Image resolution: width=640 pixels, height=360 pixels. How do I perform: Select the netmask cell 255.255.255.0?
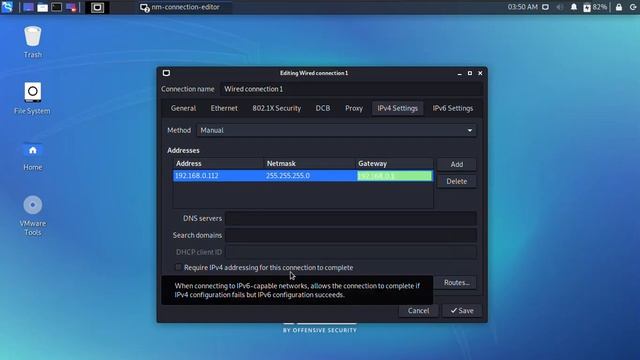click(310, 176)
